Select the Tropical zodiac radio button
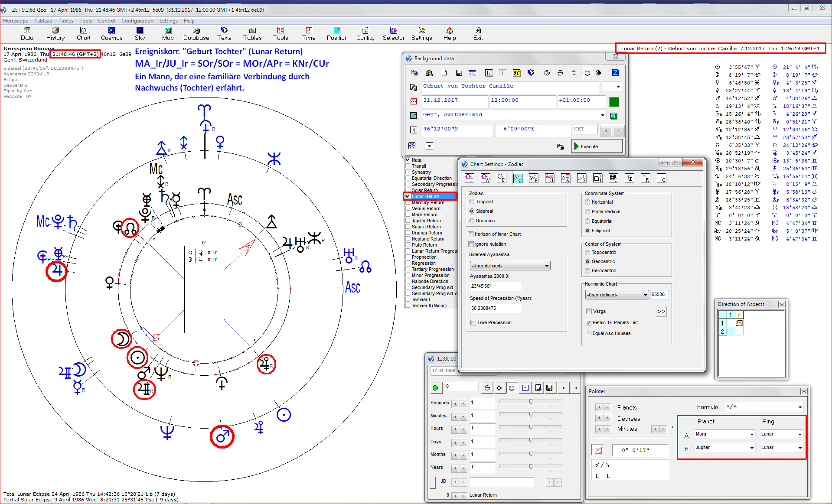The width and height of the screenshot is (832, 504). 472,202
